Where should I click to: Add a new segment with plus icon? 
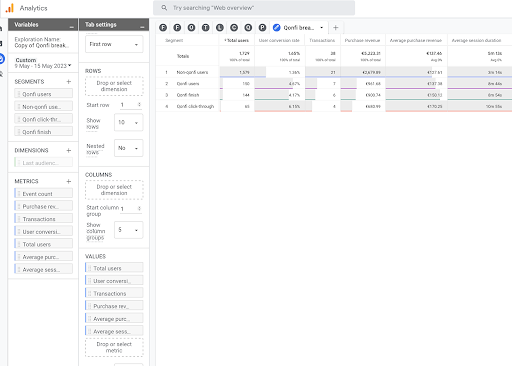(x=68, y=82)
